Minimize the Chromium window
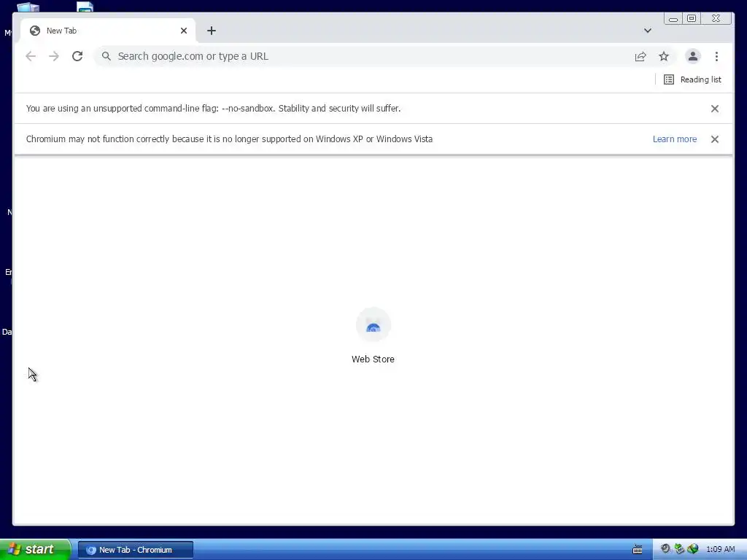 [673, 18]
